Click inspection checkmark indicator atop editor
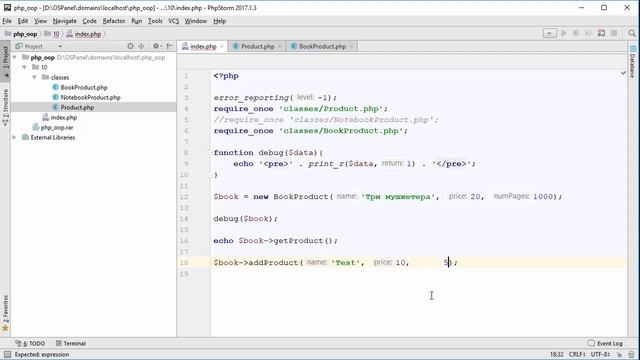 click(x=623, y=73)
